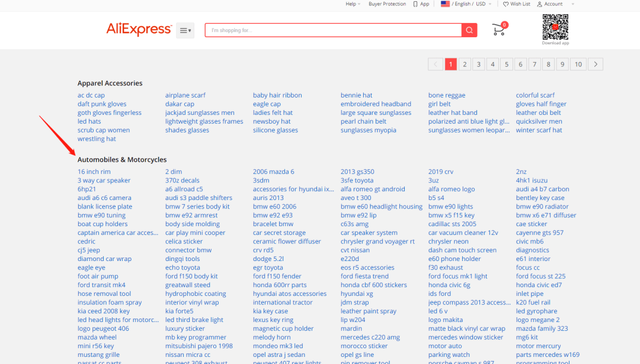
Task: Open the Wish List heart icon
Action: pos(506,4)
